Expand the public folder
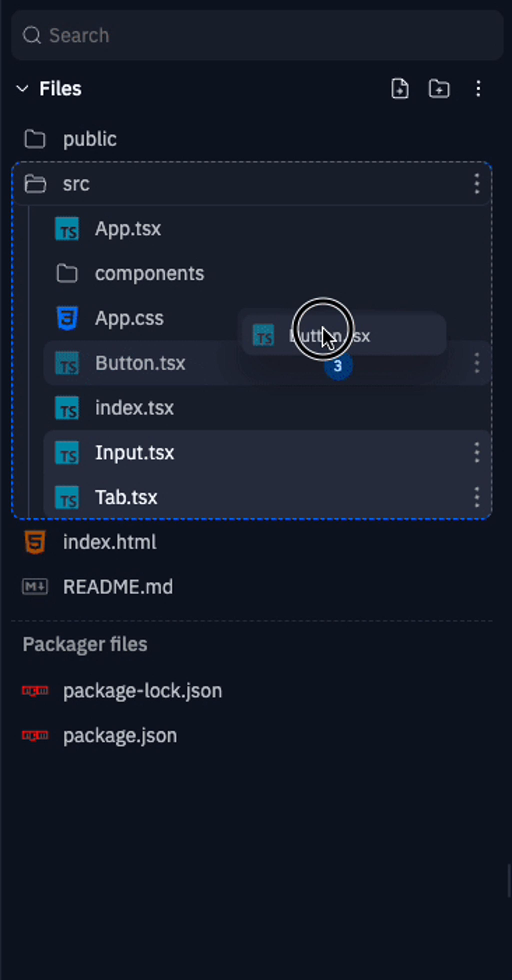Viewport: 512px width, 980px height. (90, 139)
